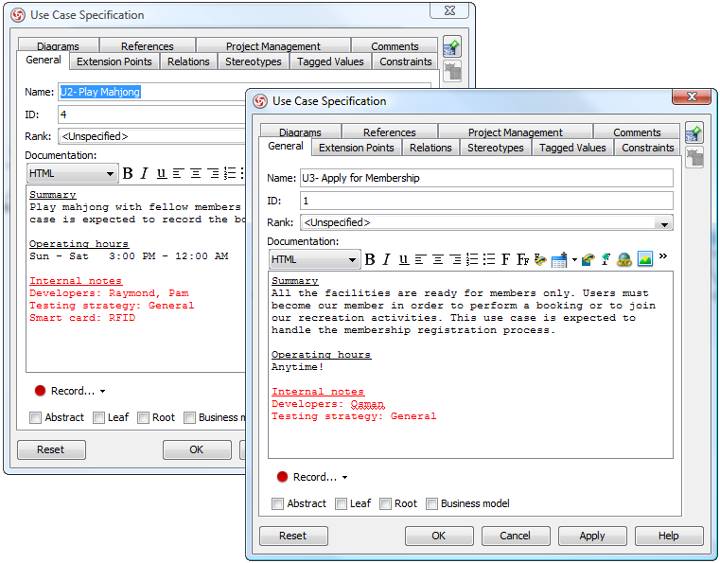This screenshot has height=563, width=720.
Task: Center align text in front window
Action: [438, 259]
